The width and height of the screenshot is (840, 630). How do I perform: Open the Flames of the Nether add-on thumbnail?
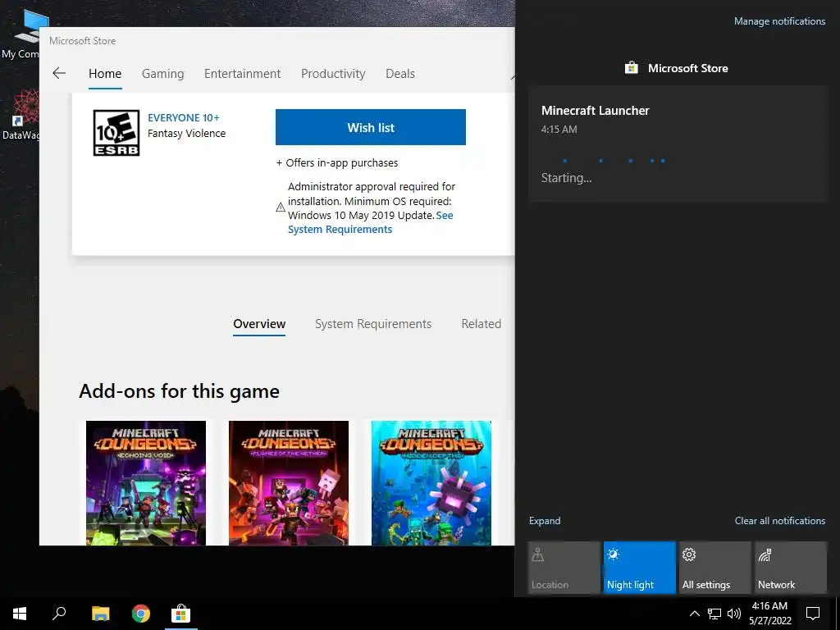click(289, 483)
